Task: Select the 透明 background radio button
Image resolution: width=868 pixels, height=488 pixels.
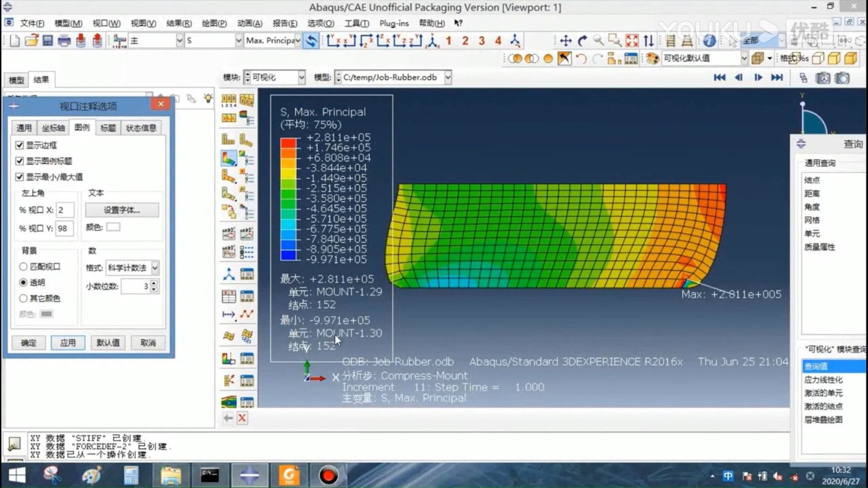Action: point(23,282)
